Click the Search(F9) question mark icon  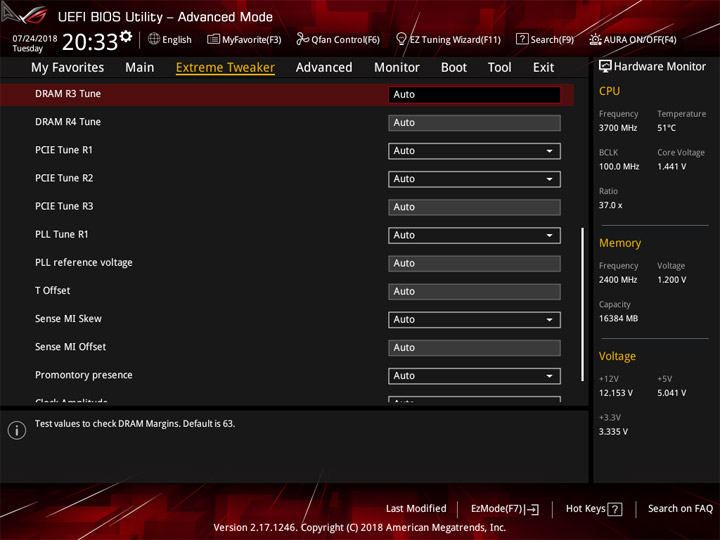[522, 39]
